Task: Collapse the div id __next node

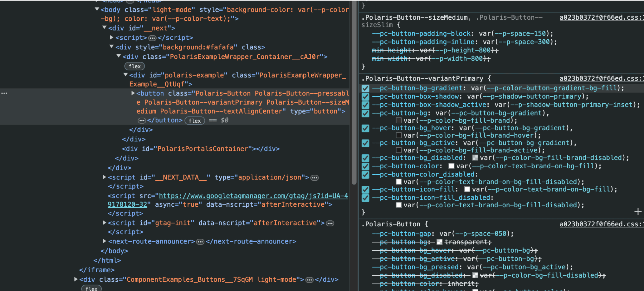Action: 105,28
